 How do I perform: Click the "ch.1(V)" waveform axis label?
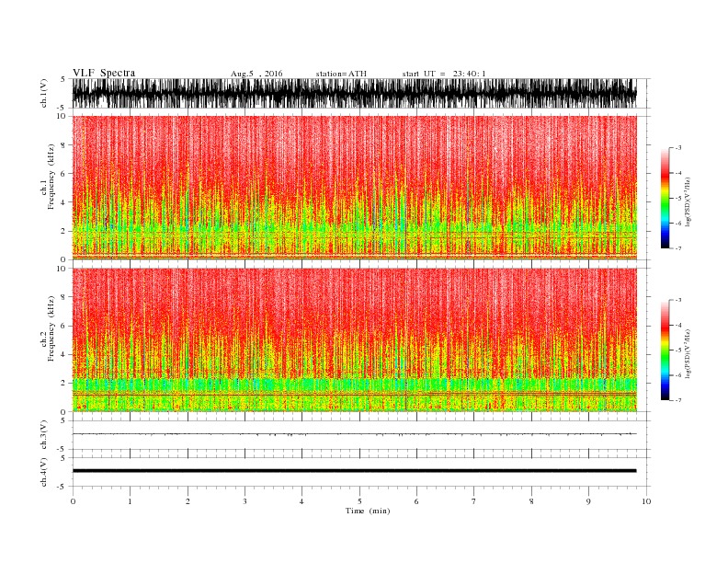point(44,93)
